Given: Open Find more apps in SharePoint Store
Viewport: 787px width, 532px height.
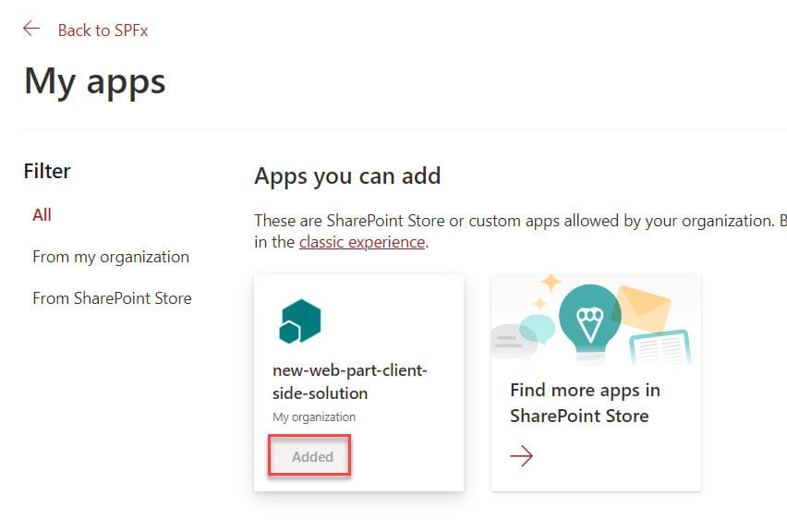Looking at the screenshot, I should [585, 403].
